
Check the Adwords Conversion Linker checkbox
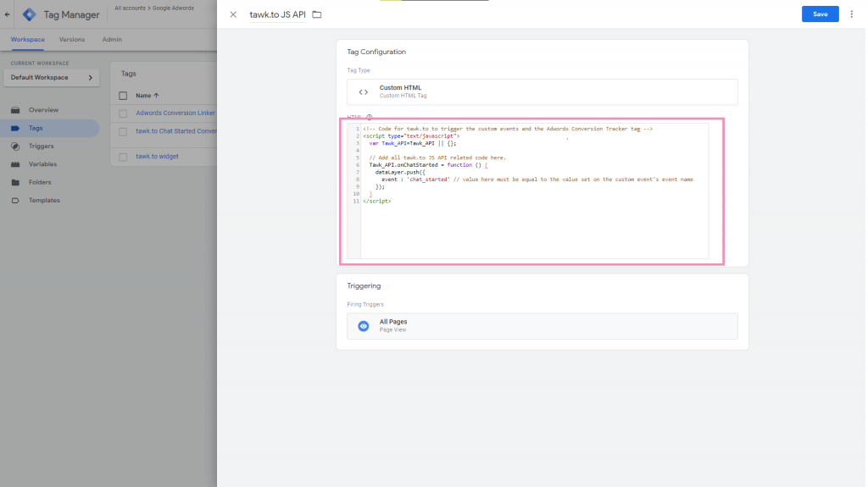(123, 113)
